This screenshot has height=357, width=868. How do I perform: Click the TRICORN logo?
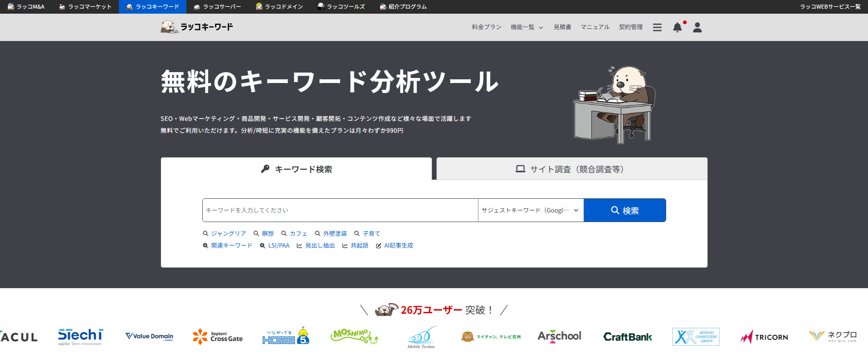pyautogui.click(x=764, y=337)
